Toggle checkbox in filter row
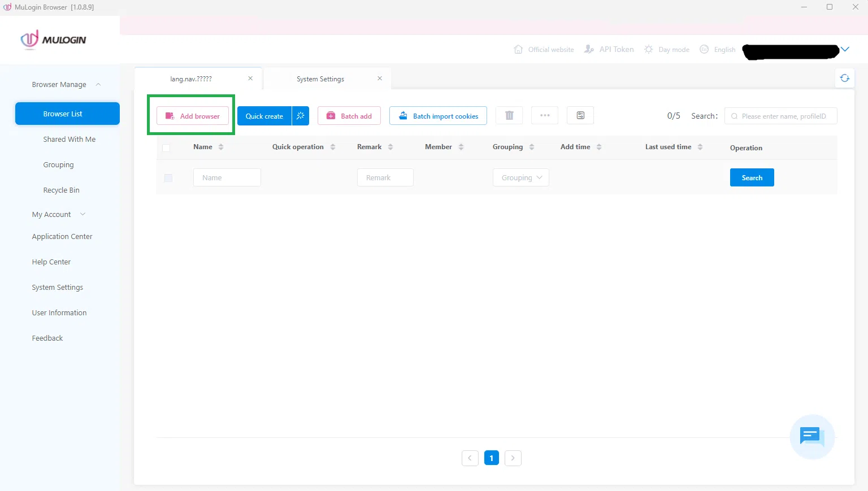This screenshot has height=491, width=868. click(x=168, y=178)
